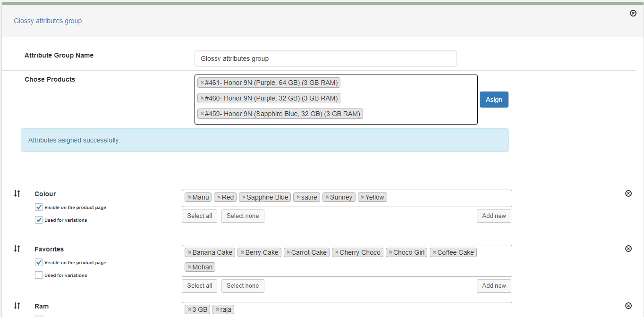
Task: Click the reorder arrows beside Ram
Action: pyautogui.click(x=17, y=306)
